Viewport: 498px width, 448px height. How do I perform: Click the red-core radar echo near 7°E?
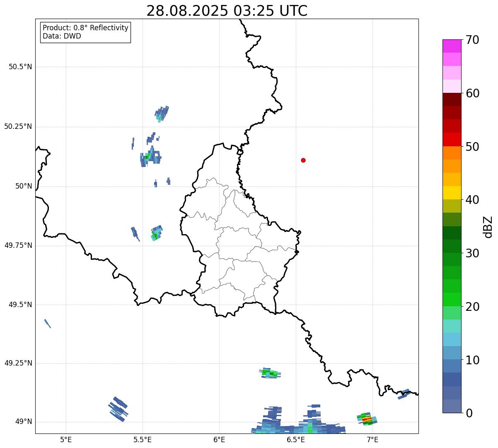point(367,419)
